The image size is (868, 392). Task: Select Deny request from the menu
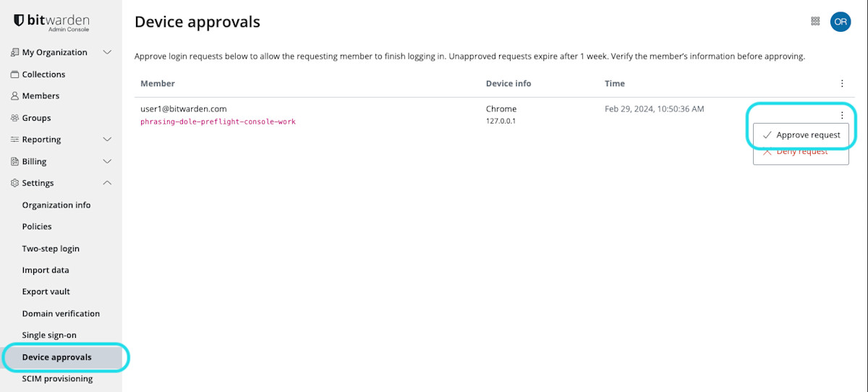(x=801, y=153)
